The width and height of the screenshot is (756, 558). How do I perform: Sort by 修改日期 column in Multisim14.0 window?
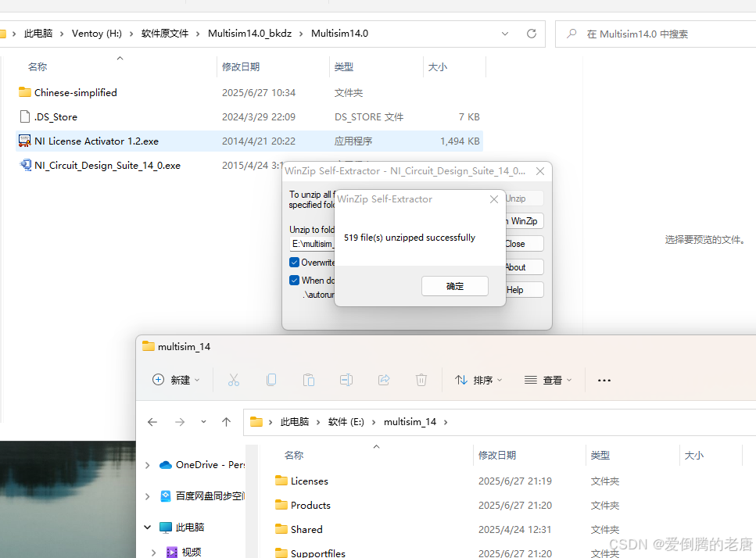click(241, 66)
